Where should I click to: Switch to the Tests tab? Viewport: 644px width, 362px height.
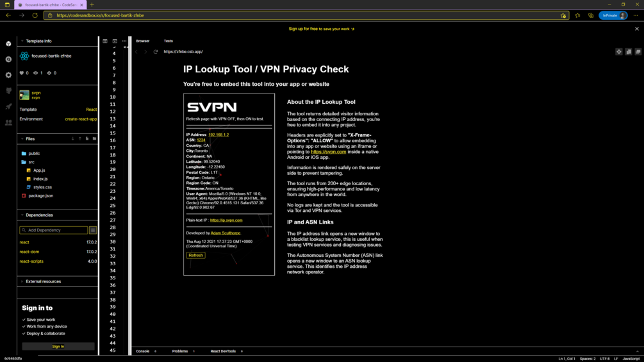[169, 41]
